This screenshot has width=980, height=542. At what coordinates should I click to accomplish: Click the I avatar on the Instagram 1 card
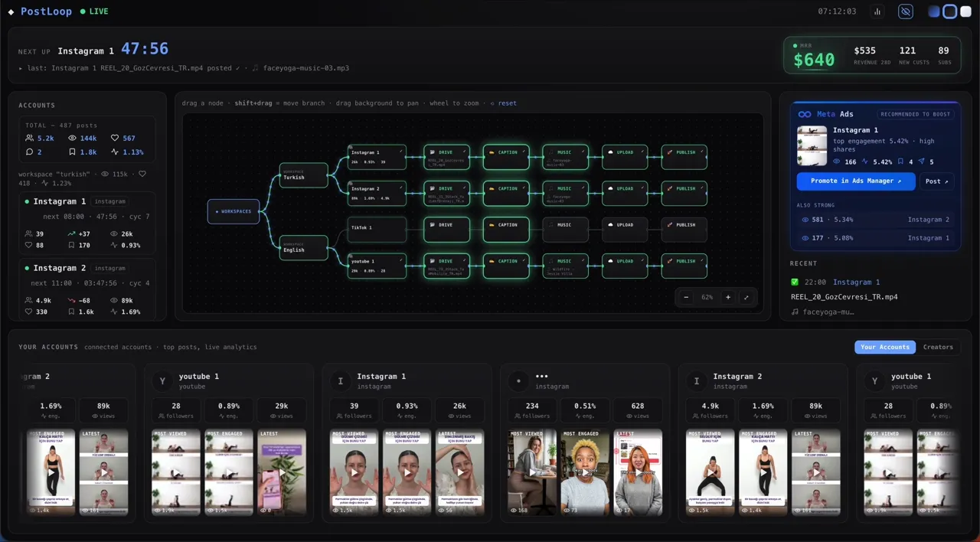[340, 380]
